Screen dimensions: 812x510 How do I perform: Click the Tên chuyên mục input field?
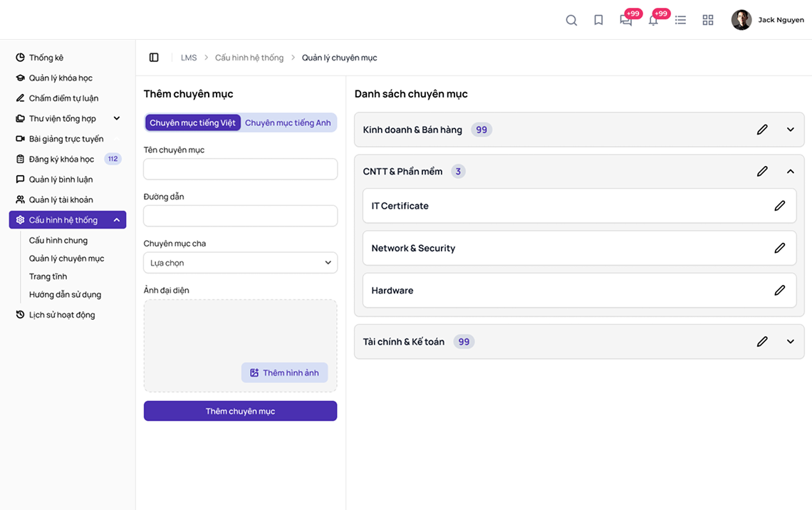point(240,170)
